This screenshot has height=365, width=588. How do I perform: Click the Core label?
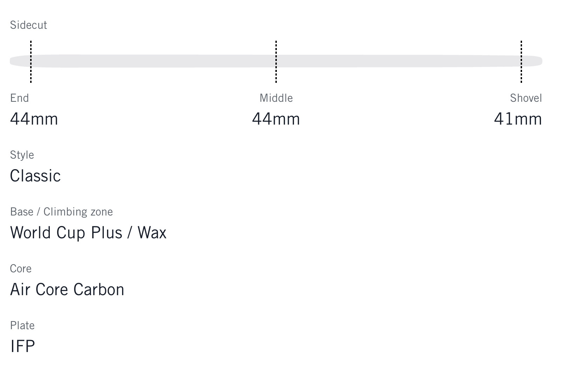(21, 268)
